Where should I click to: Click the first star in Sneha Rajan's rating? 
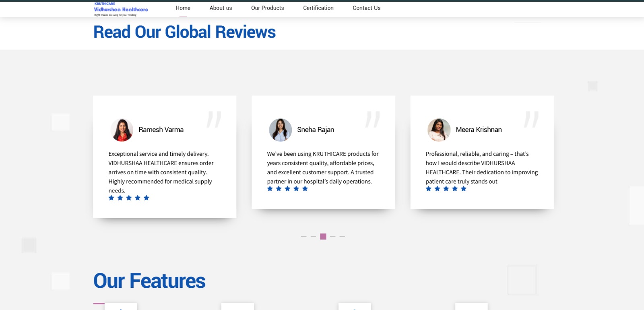270,189
